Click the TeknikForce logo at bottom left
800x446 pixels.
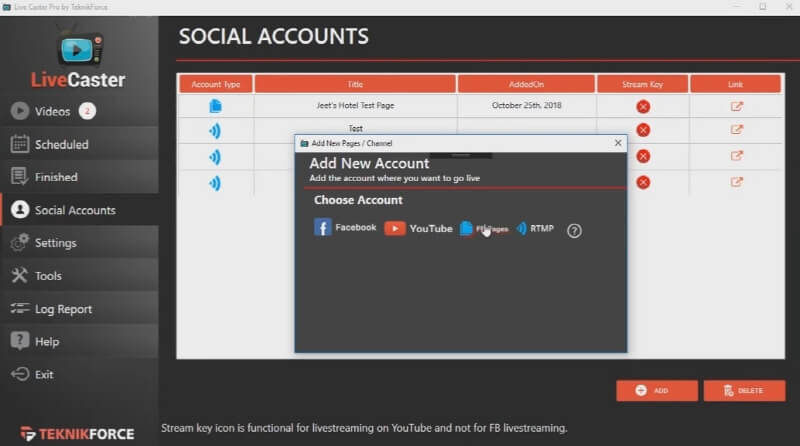78,434
